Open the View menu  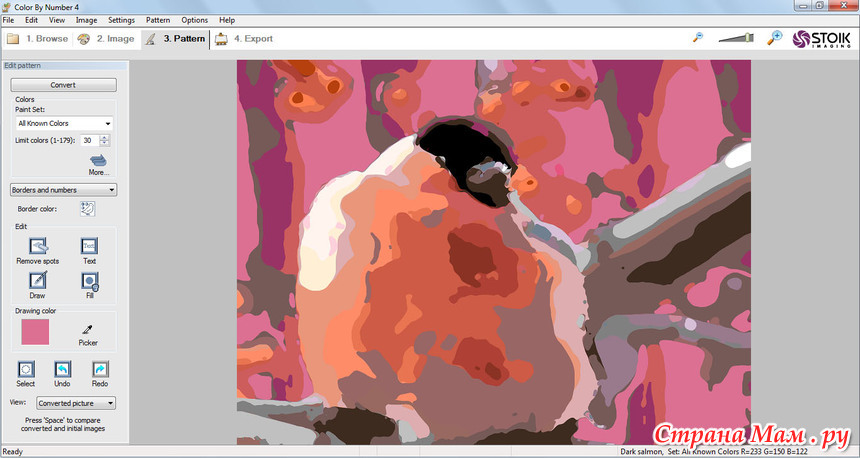(57, 20)
